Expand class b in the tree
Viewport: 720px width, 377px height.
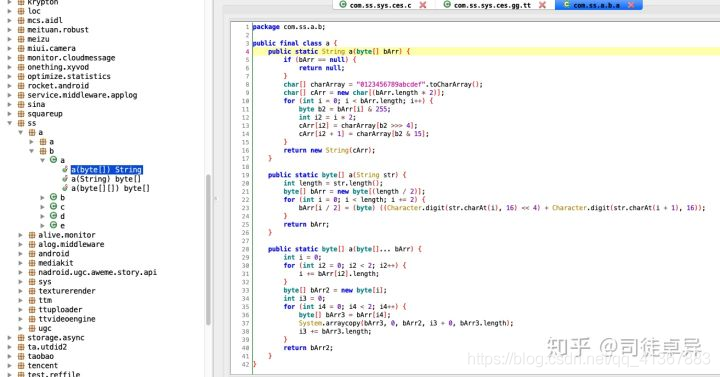43,197
